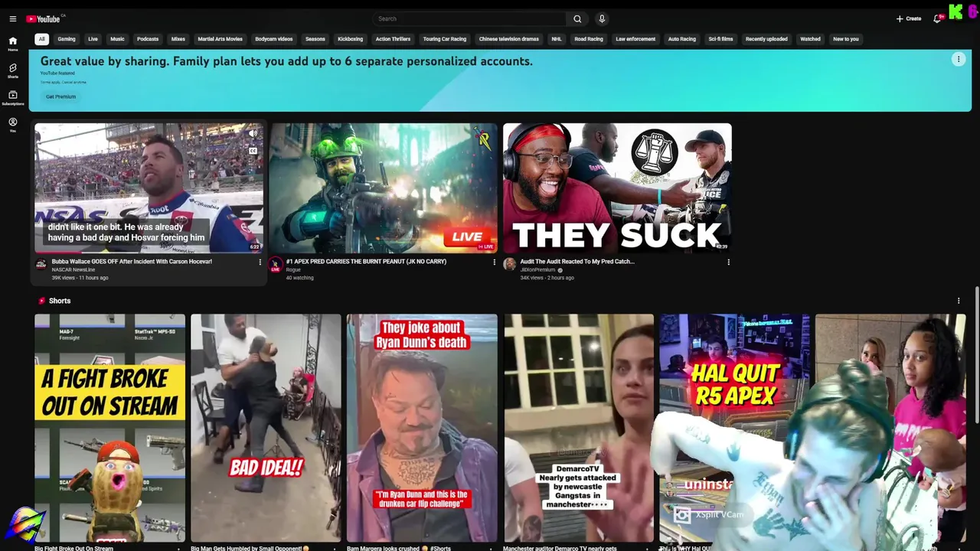The image size is (980, 551).
Task: Select the NHL chip
Action: [557, 39]
